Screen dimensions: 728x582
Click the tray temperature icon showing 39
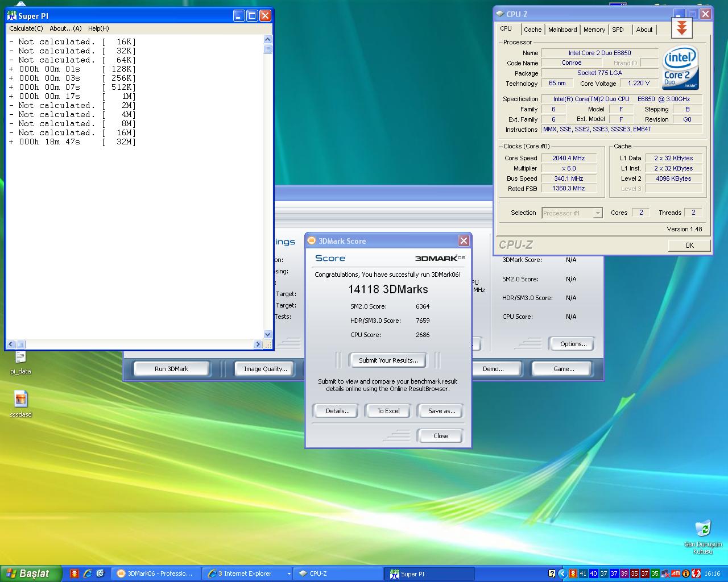pos(624,573)
